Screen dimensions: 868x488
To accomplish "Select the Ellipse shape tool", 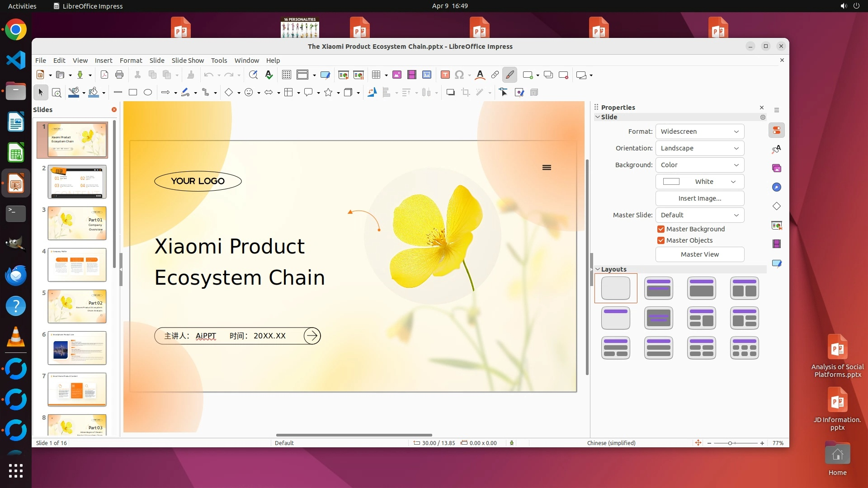I will pos(147,93).
